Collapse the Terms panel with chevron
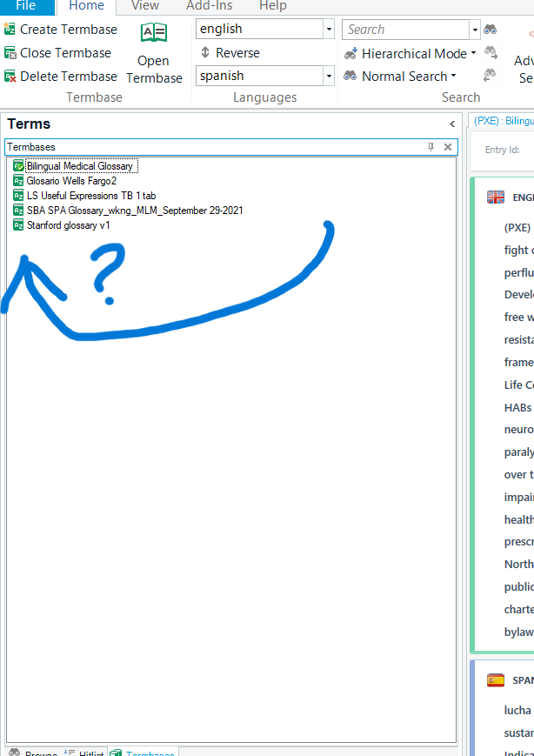 (452, 124)
